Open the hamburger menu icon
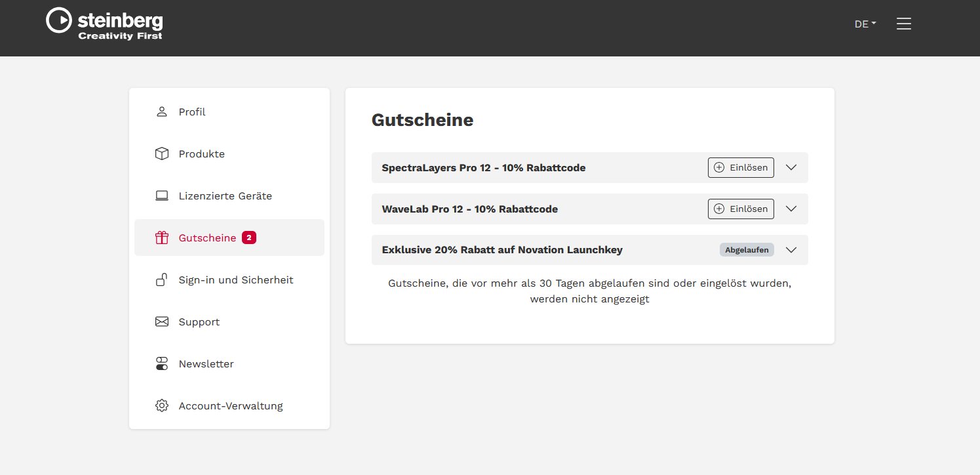The width and height of the screenshot is (980, 475). click(x=904, y=24)
